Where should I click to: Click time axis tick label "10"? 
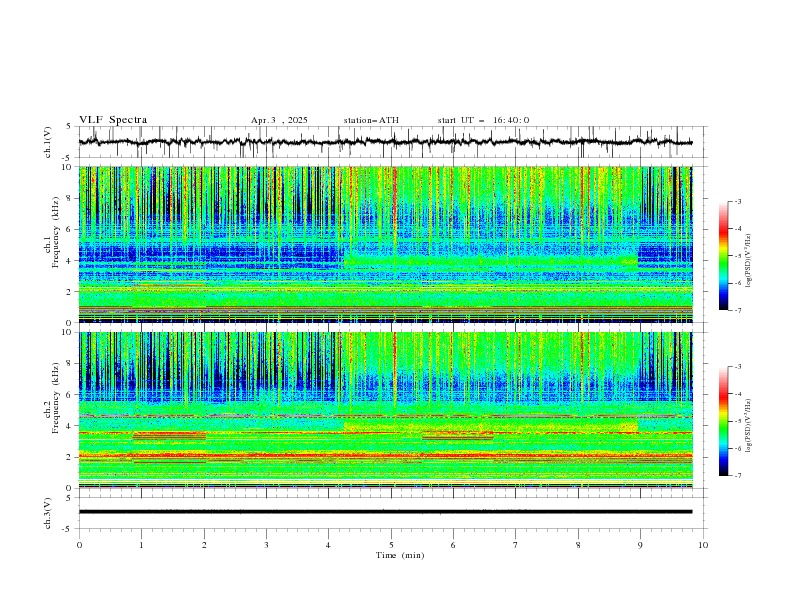click(x=703, y=545)
